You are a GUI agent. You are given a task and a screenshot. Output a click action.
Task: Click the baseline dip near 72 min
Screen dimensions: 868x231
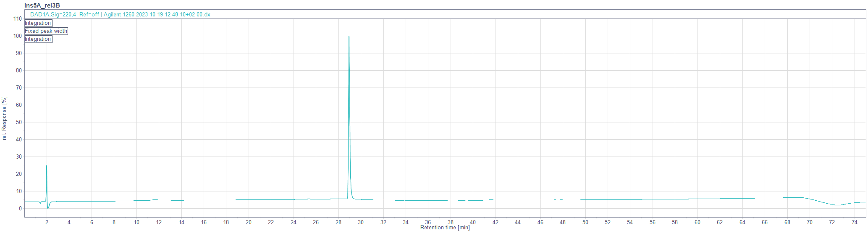tap(838, 205)
